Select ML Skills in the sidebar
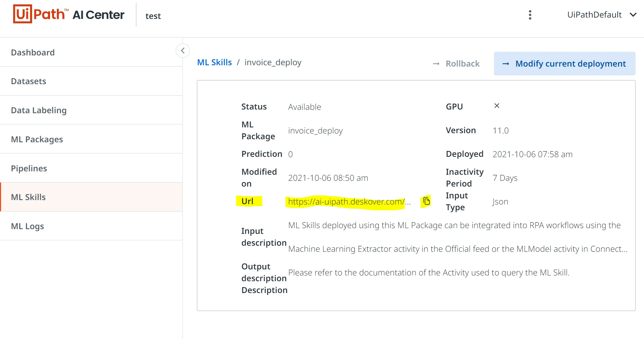This screenshot has width=644, height=339. [91, 197]
